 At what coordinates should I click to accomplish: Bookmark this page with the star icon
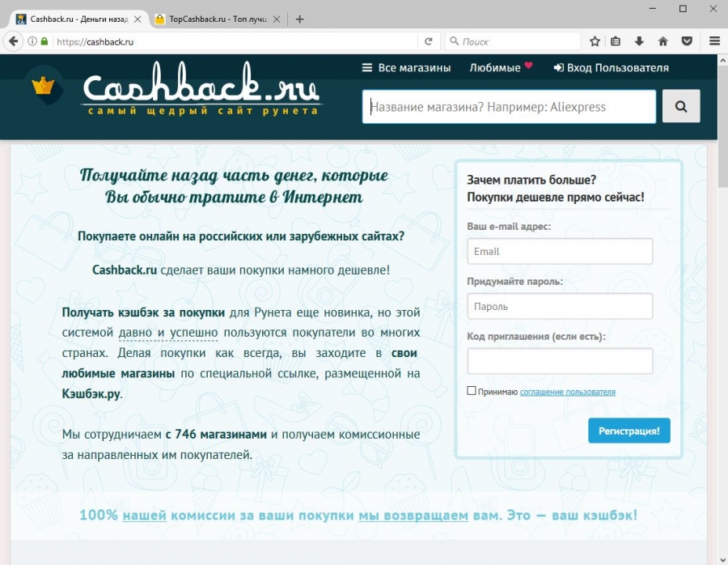[x=595, y=41]
